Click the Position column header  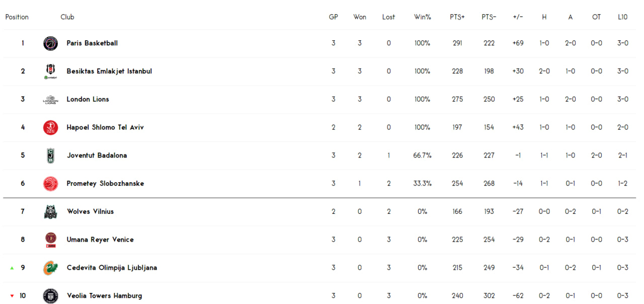(x=17, y=17)
